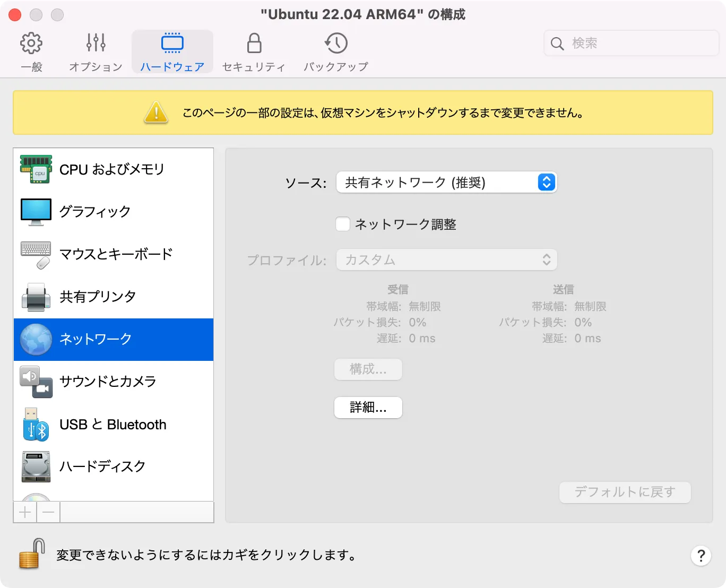Viewport: 726px width, 588px height.
Task: Switch to the 一般 tab label
Action: (x=31, y=67)
